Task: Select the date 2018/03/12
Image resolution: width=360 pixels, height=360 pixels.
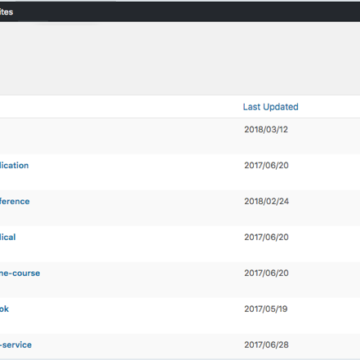Action: tap(266, 129)
